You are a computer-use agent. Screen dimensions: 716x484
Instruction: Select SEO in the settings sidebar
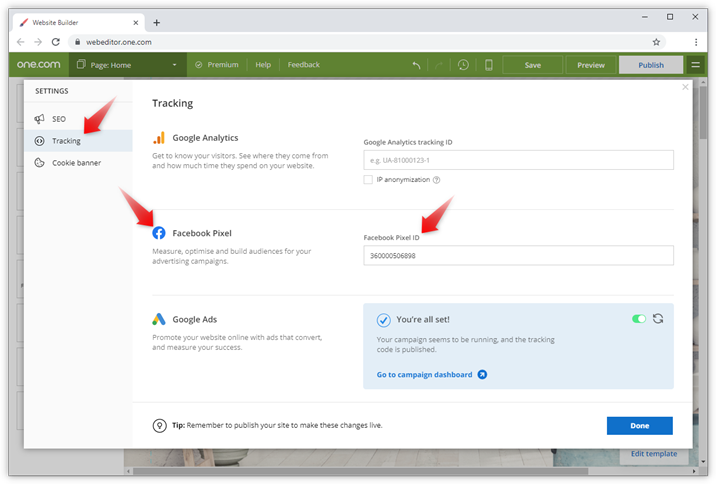tap(59, 119)
